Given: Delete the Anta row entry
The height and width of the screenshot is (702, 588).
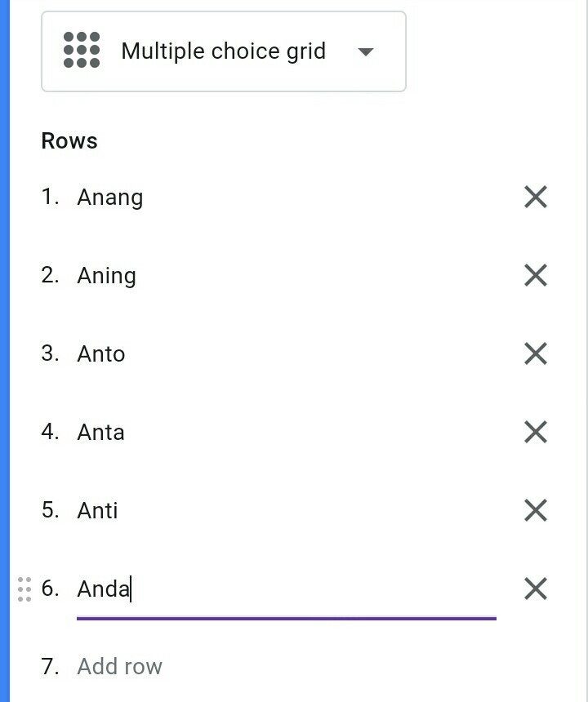Looking at the screenshot, I should pyautogui.click(x=535, y=432).
